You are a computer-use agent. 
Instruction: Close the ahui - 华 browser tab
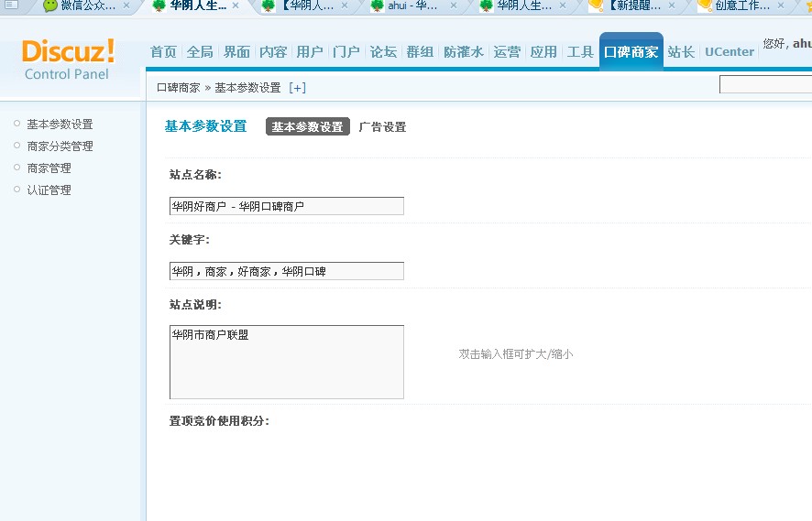tap(454, 5)
